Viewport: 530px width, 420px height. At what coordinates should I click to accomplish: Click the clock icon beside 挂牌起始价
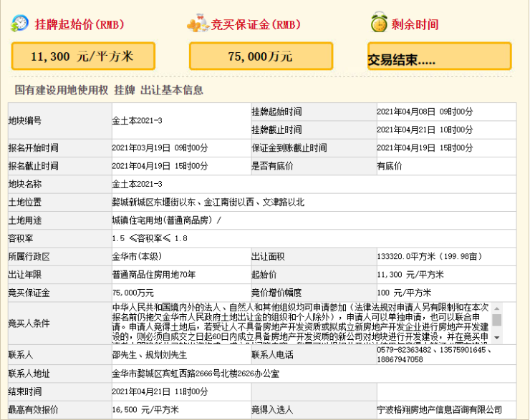click(20, 24)
